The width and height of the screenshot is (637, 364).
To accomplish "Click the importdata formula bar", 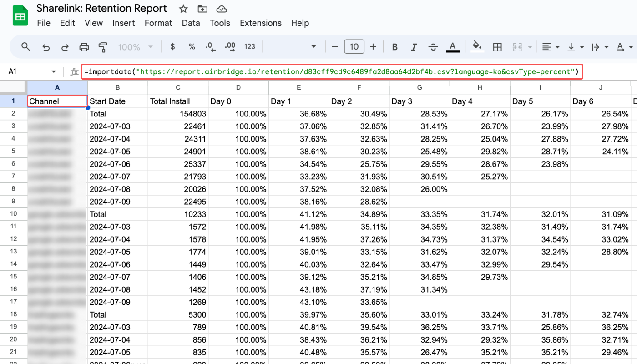I will [332, 71].
